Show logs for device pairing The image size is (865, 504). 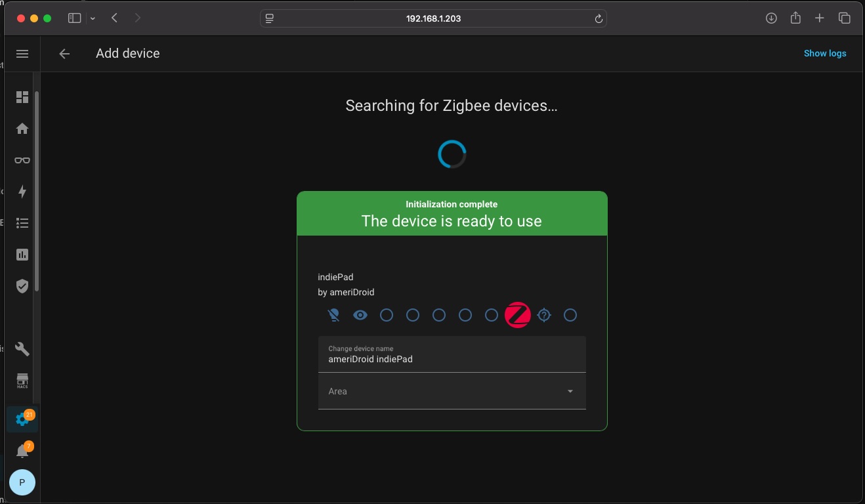pyautogui.click(x=825, y=54)
